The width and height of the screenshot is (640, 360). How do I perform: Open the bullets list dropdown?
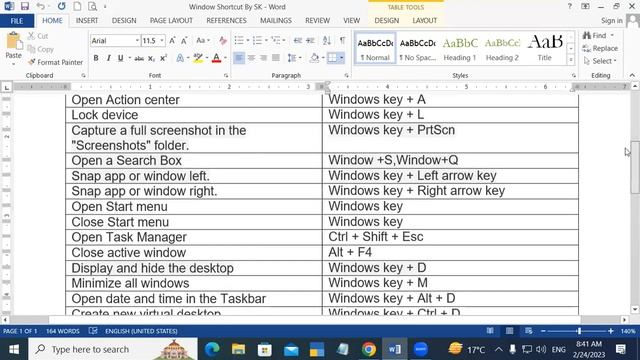click(x=248, y=40)
